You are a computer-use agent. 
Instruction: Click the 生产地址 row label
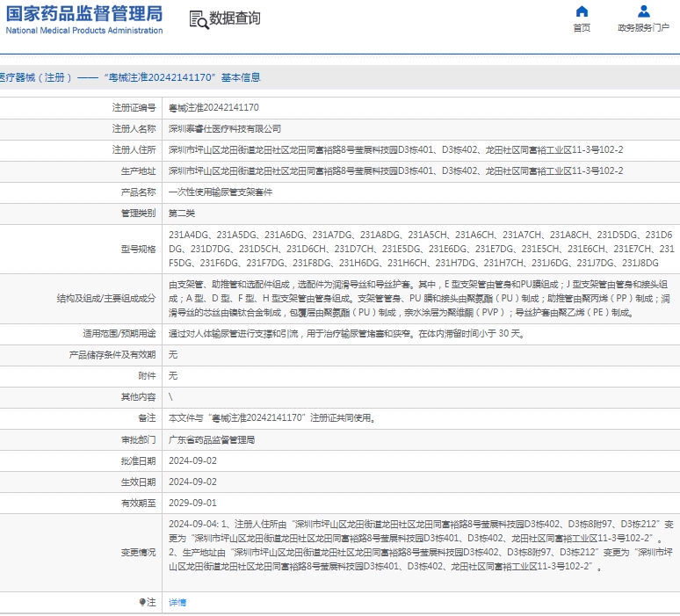pos(138,171)
